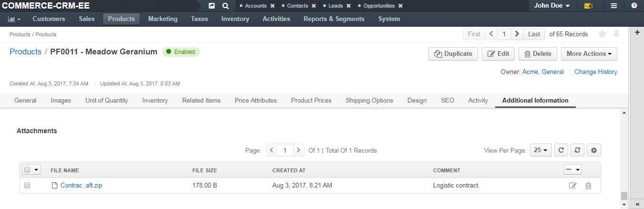Open the Change History link
The image size is (644, 209).
pyautogui.click(x=596, y=72)
